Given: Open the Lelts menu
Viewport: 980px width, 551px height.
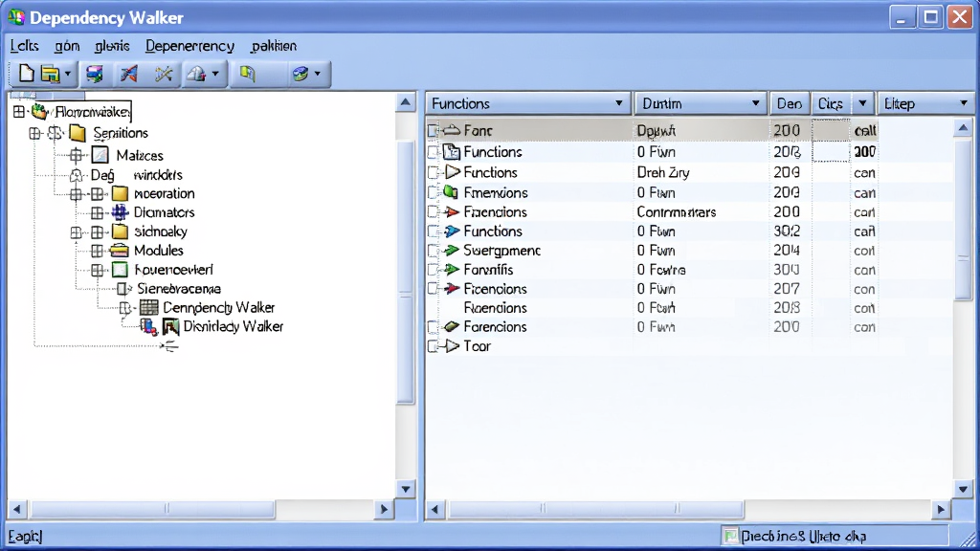Looking at the screenshot, I should [x=24, y=46].
